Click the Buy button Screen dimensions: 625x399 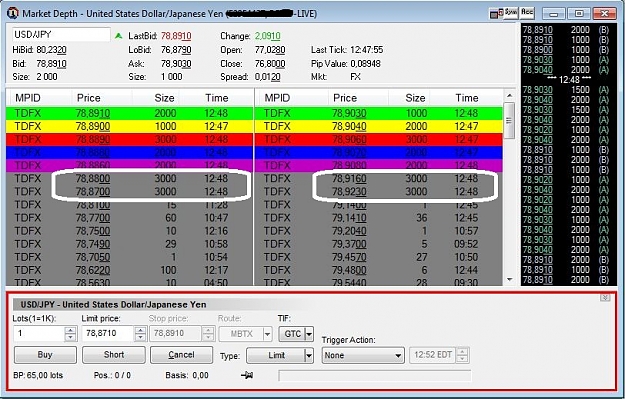pyautogui.click(x=45, y=355)
